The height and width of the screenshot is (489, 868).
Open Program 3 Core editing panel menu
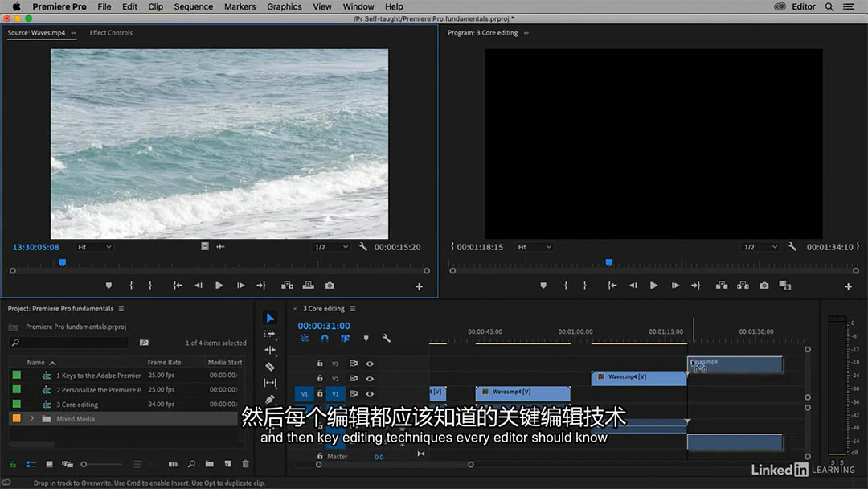(526, 33)
